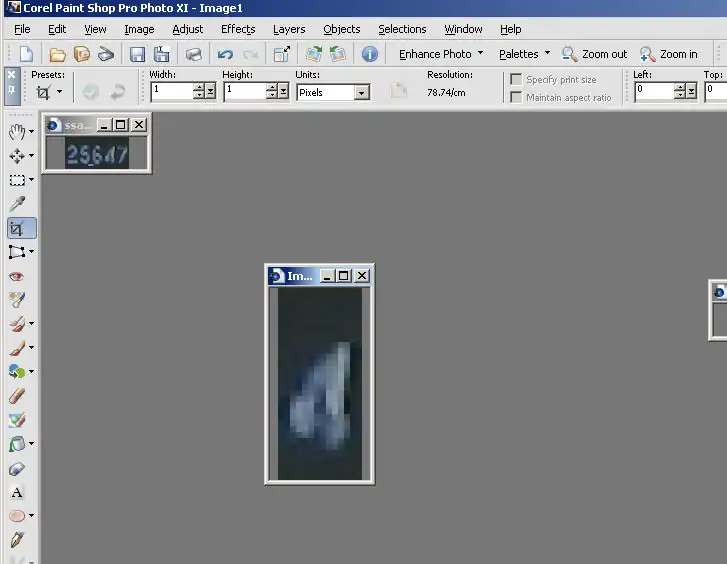
Task: Click the Zoom out button
Action: coord(594,54)
